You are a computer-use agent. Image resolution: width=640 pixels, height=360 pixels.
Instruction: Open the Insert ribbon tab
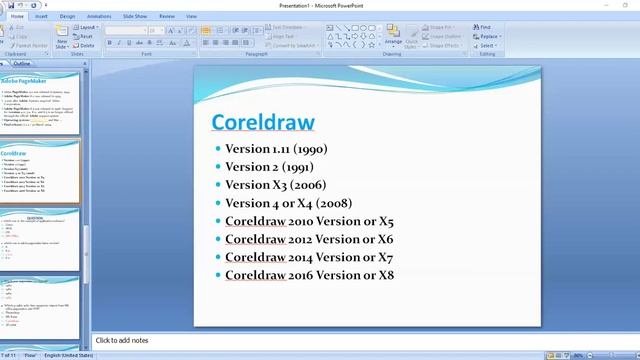pyautogui.click(x=41, y=16)
